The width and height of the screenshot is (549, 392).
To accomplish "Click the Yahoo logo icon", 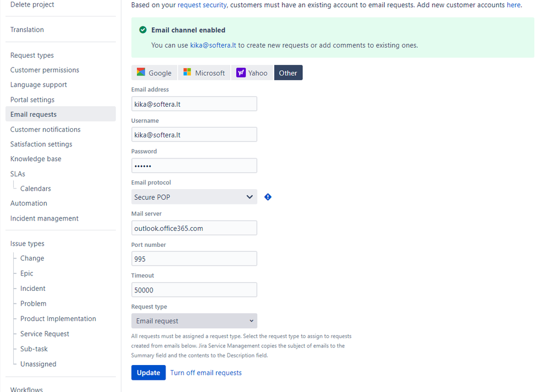I will (x=241, y=73).
